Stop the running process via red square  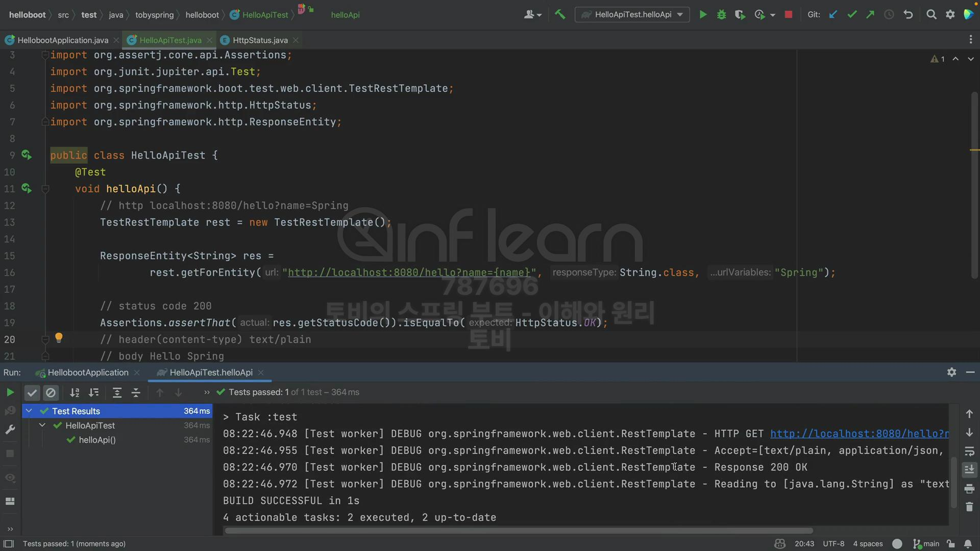pyautogui.click(x=788, y=15)
